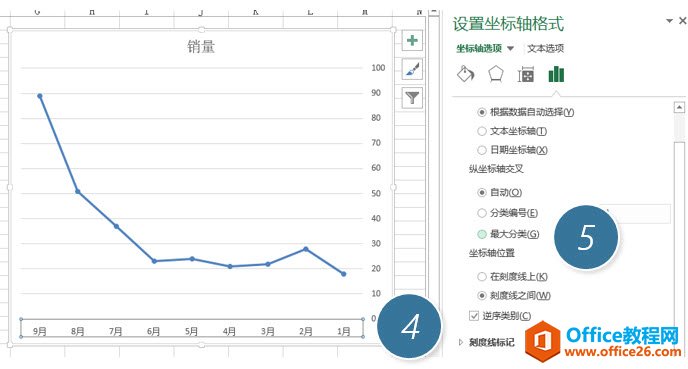Click the 50 value axis label
This screenshot has height=369, width=688.
coord(376,193)
